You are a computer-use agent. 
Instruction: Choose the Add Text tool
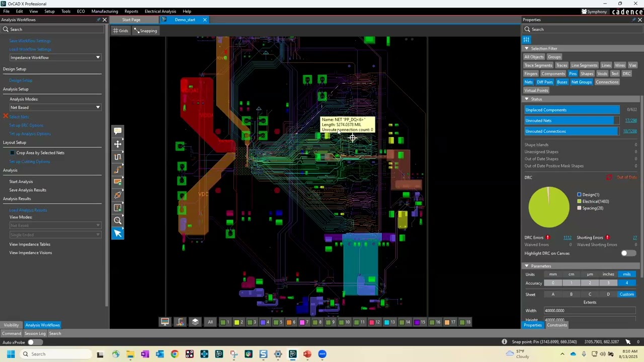click(118, 208)
